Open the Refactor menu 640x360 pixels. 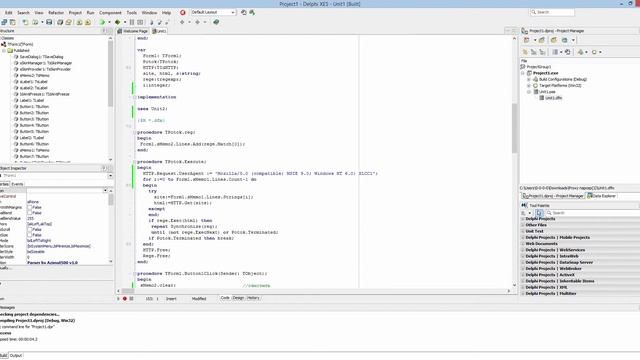pos(56,13)
